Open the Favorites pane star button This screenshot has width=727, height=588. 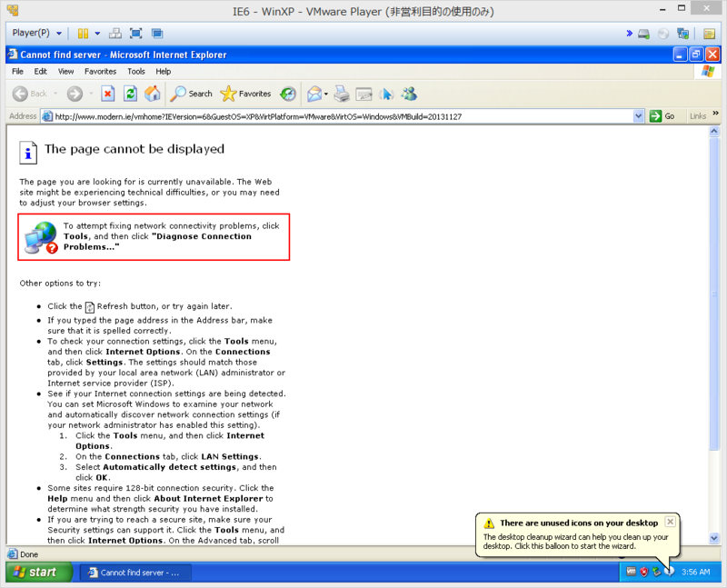(x=245, y=94)
